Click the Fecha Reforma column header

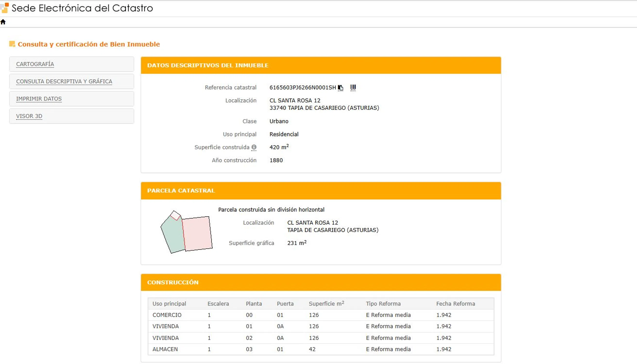point(455,304)
